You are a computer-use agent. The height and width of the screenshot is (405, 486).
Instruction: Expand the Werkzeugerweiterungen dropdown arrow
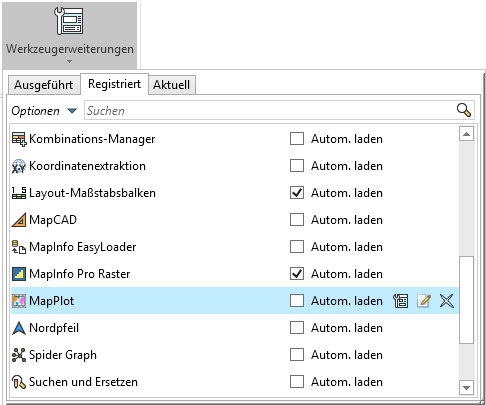pyautogui.click(x=69, y=61)
